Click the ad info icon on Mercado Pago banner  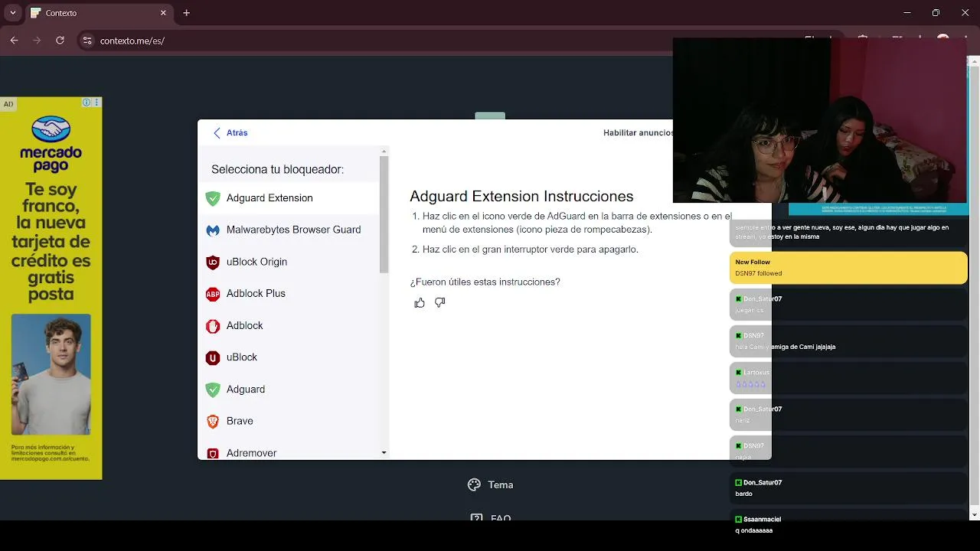(x=87, y=103)
